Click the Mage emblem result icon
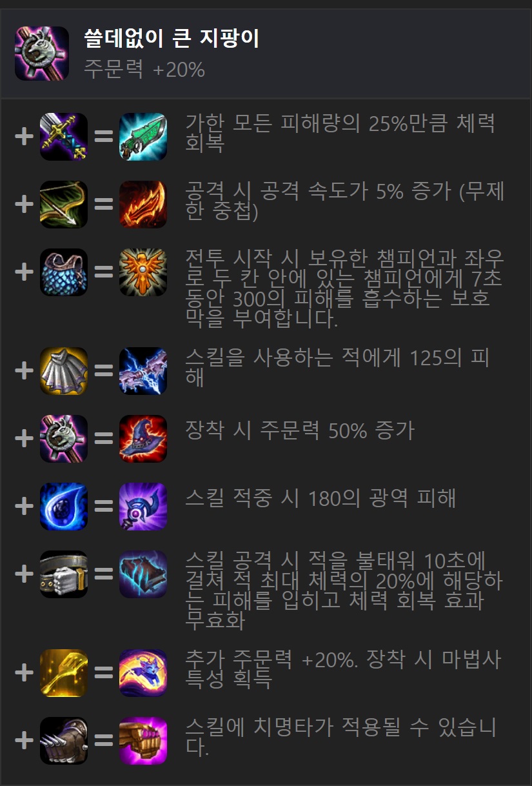532x786 pixels. click(x=143, y=673)
